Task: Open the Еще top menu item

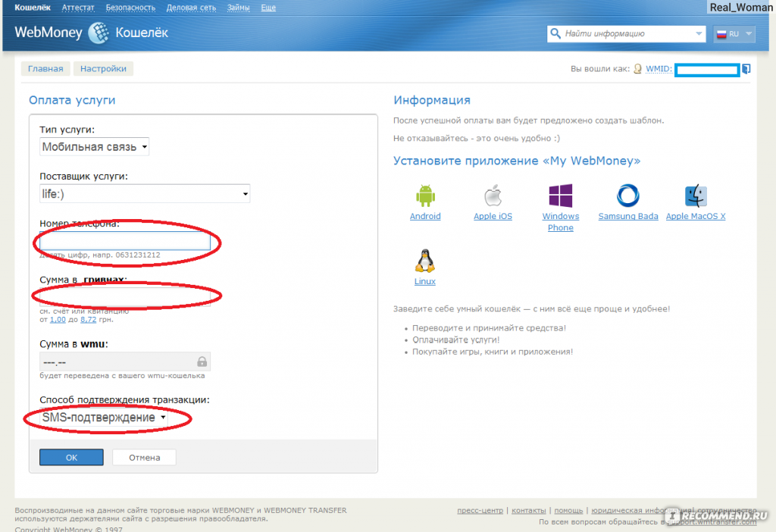Action: pos(268,8)
